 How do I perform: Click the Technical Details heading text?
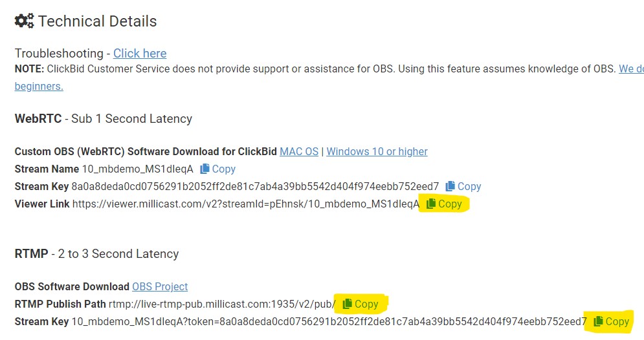[x=97, y=21]
